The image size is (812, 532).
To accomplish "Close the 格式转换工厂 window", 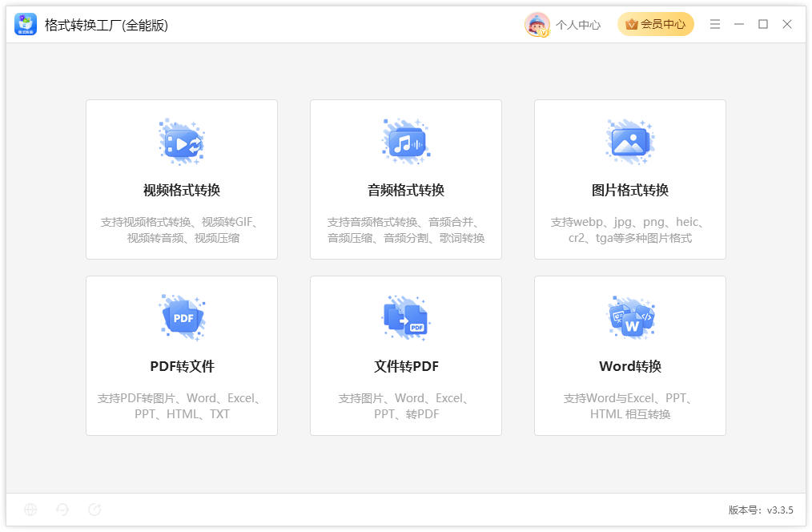I will pyautogui.click(x=787, y=24).
